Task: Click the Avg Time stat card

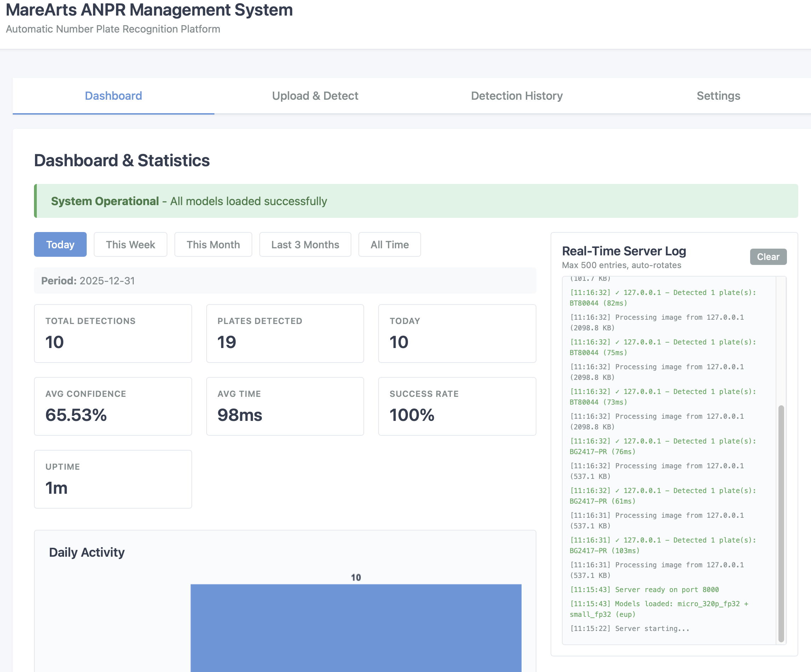Action: 285,406
